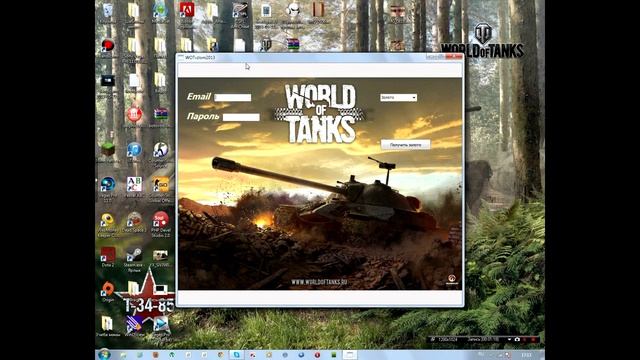Open the Dead Space 3 desktop icon

pyautogui.click(x=134, y=220)
